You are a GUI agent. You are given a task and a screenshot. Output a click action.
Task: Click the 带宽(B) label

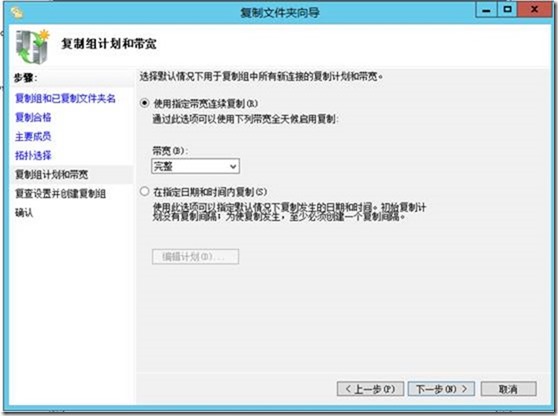(170, 151)
